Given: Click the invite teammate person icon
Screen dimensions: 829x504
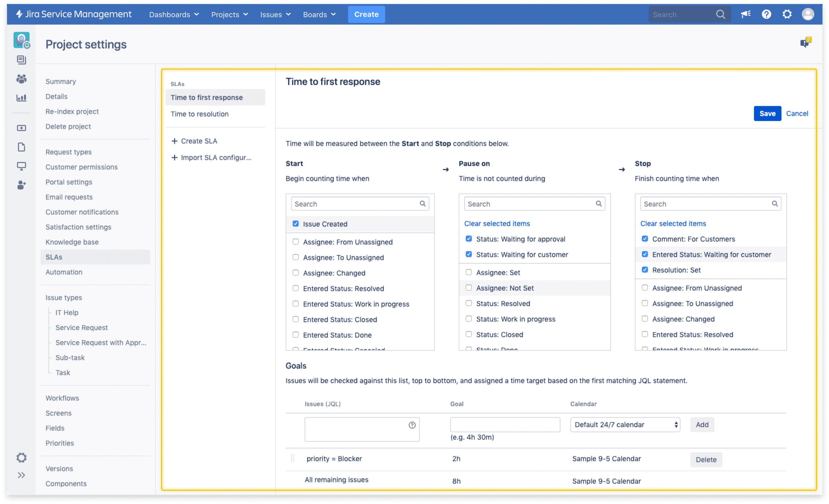Looking at the screenshot, I should coord(21,185).
